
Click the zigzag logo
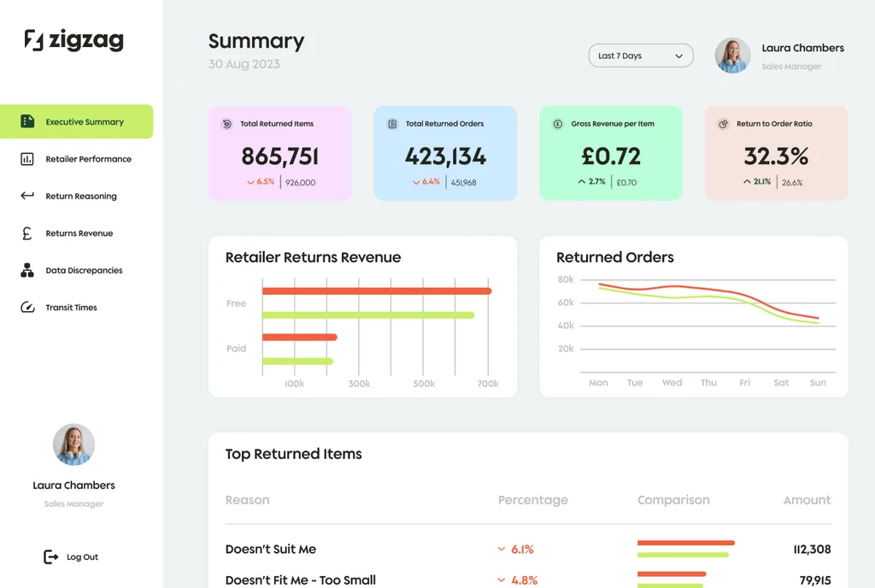(74, 39)
